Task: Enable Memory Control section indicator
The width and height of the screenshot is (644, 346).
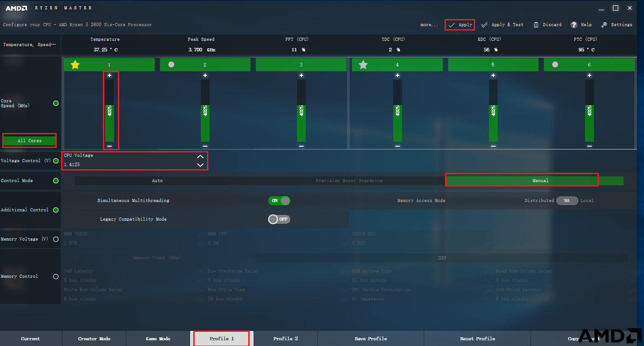Action: coord(56,276)
